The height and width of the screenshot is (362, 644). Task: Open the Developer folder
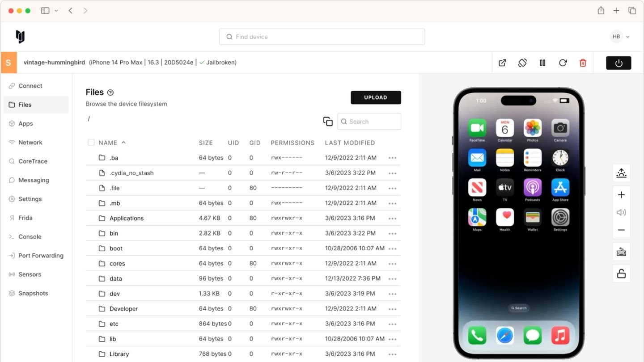(x=123, y=309)
